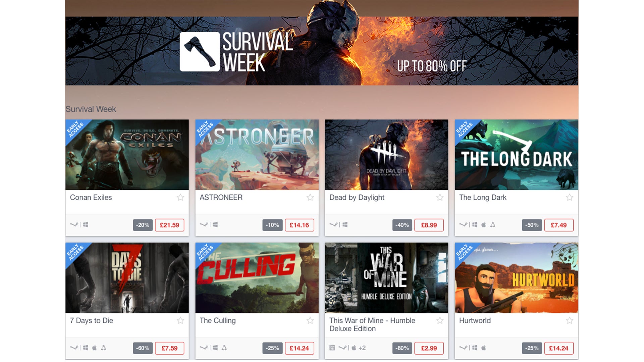Open The Long Dark title link
Image resolution: width=644 pixels, height=362 pixels.
pyautogui.click(x=483, y=197)
